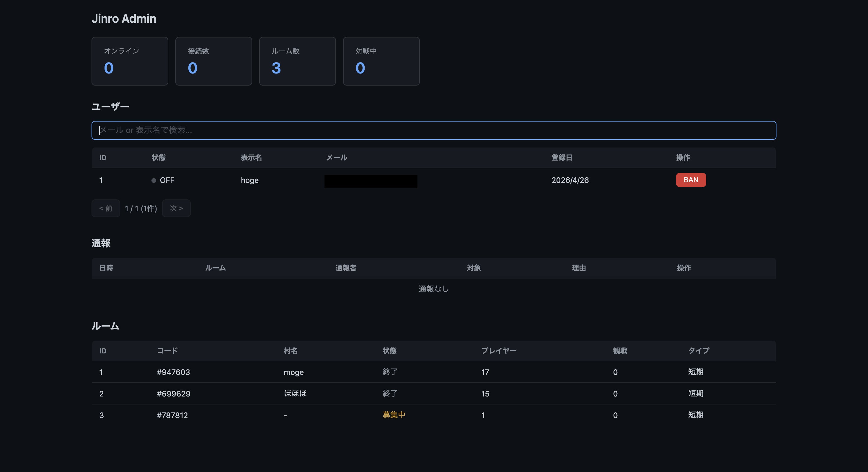Select the 対戦中 stat card
Viewport: 868px width, 472px height.
(381, 61)
